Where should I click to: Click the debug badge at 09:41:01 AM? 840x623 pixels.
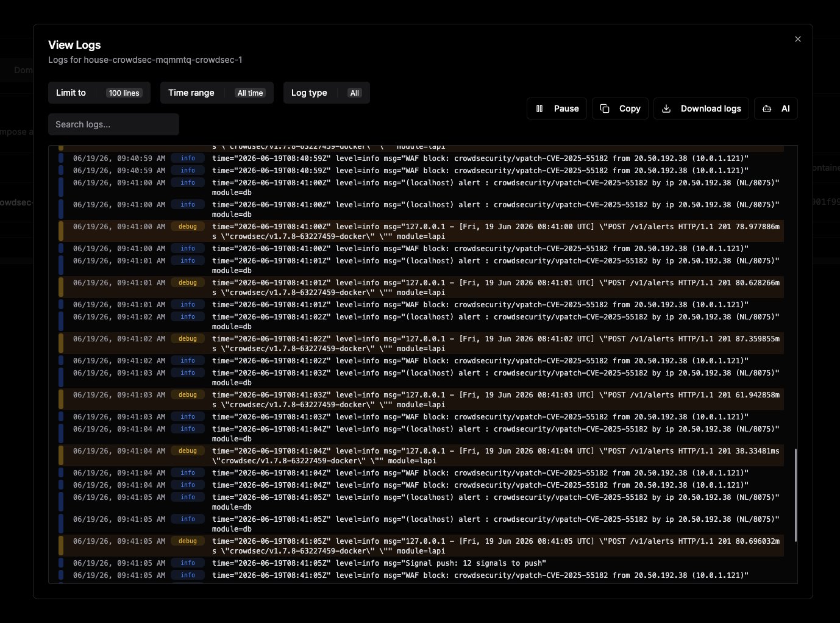coord(188,283)
